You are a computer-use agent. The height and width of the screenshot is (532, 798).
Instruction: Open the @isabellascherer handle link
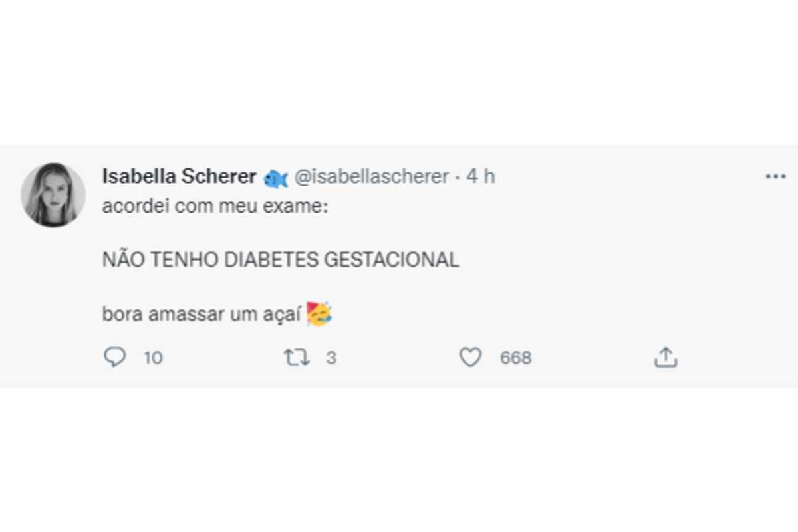click(x=371, y=176)
